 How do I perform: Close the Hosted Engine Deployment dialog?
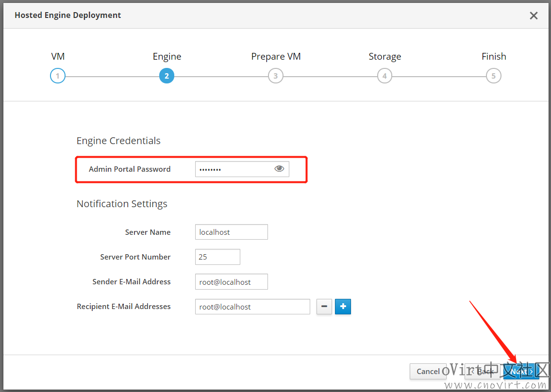[x=534, y=16]
